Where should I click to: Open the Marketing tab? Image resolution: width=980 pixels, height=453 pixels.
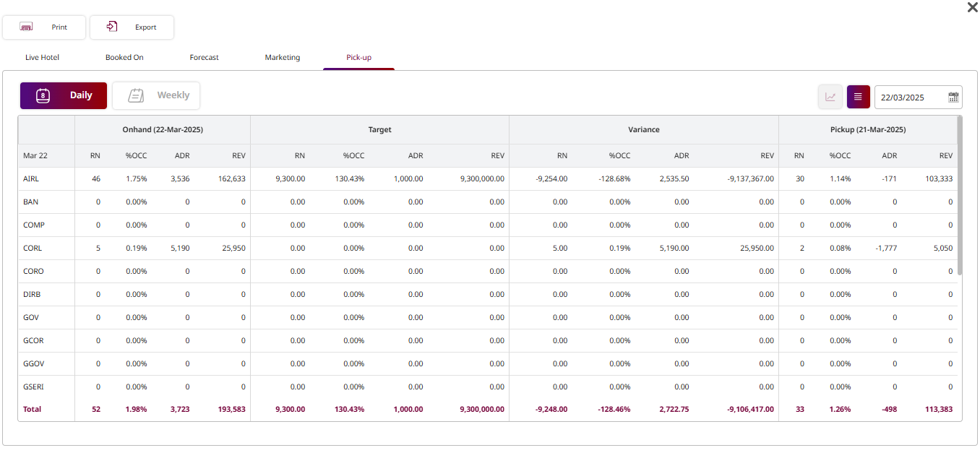[282, 57]
